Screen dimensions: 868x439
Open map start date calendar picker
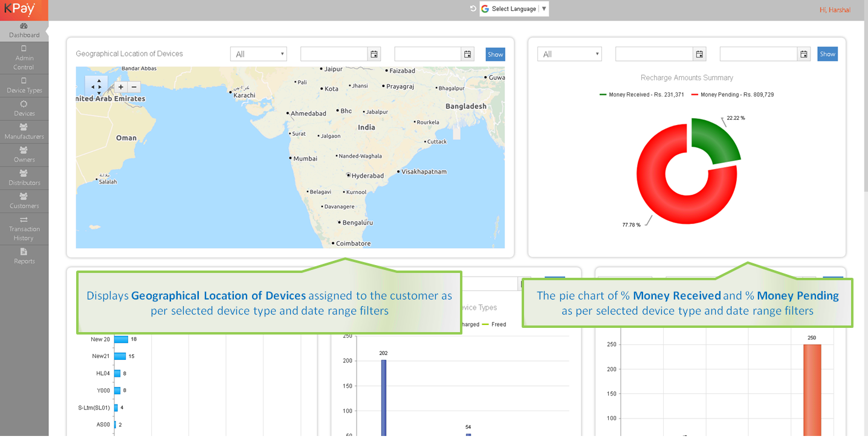(x=374, y=54)
